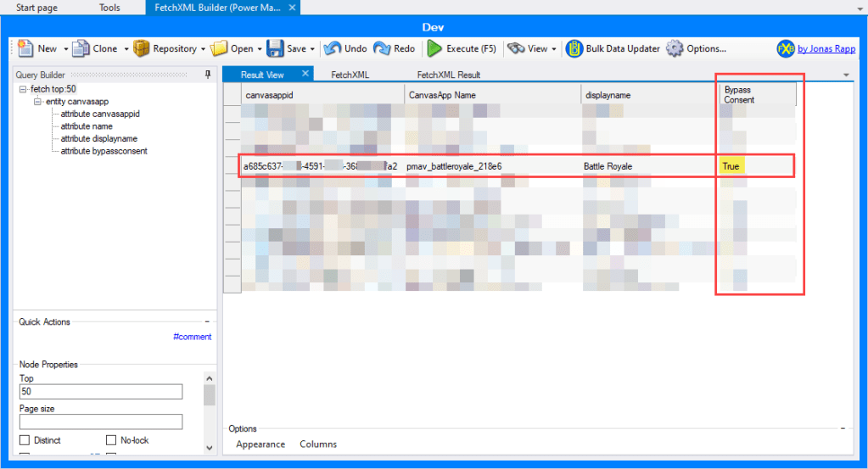The image size is (868, 469).
Task: Click the Redo arrow icon
Action: pos(382,48)
